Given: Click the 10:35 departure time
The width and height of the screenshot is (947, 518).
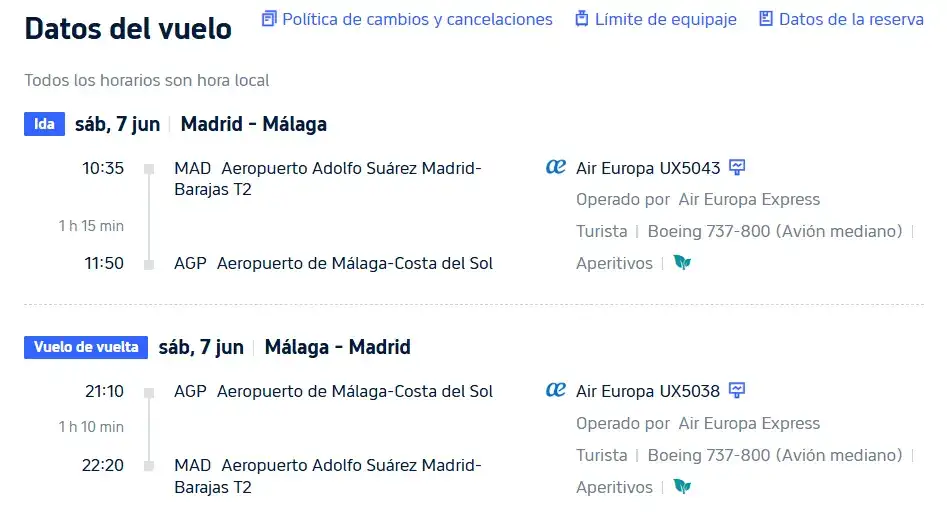Looking at the screenshot, I should 103,168.
